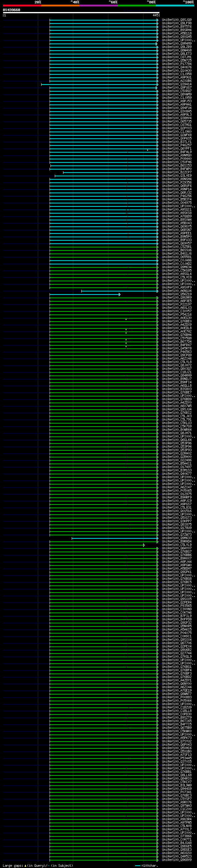Select label UniRef100_Q38HV4
The width and height of the screenshot is (197, 868).
(177, 118)
